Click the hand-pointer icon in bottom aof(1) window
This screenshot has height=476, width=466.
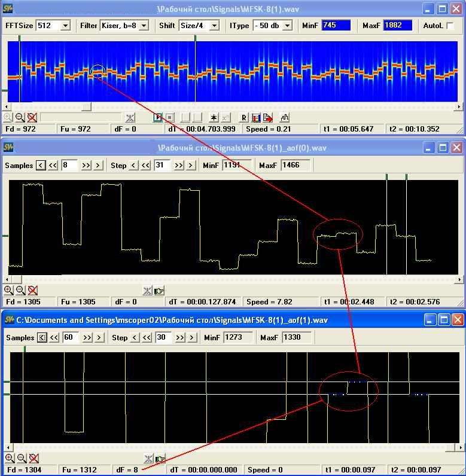pos(159,459)
